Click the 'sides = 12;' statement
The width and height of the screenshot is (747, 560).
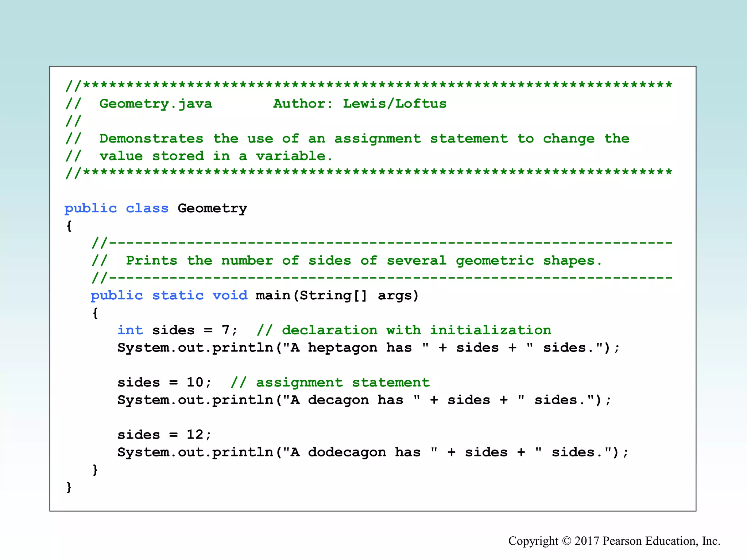165,435
